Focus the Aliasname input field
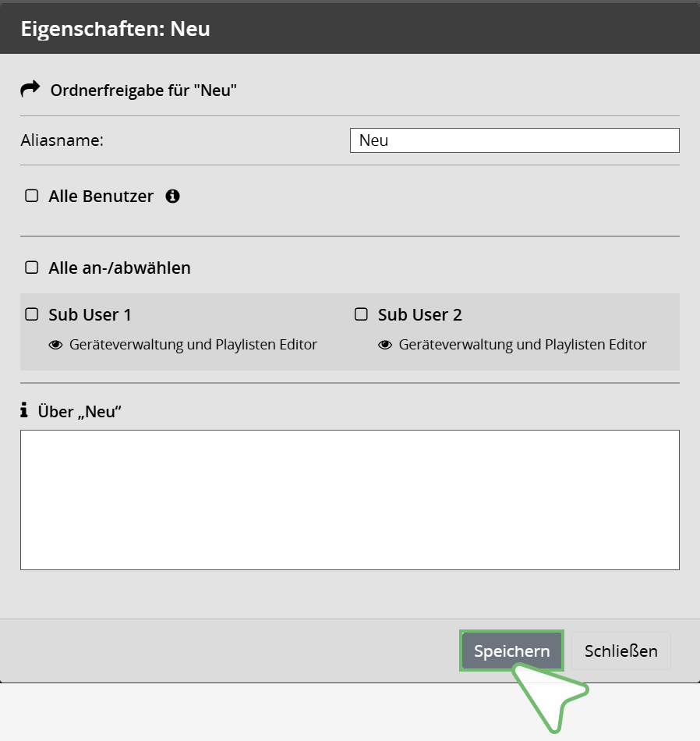This screenshot has height=741, width=700. [x=514, y=140]
